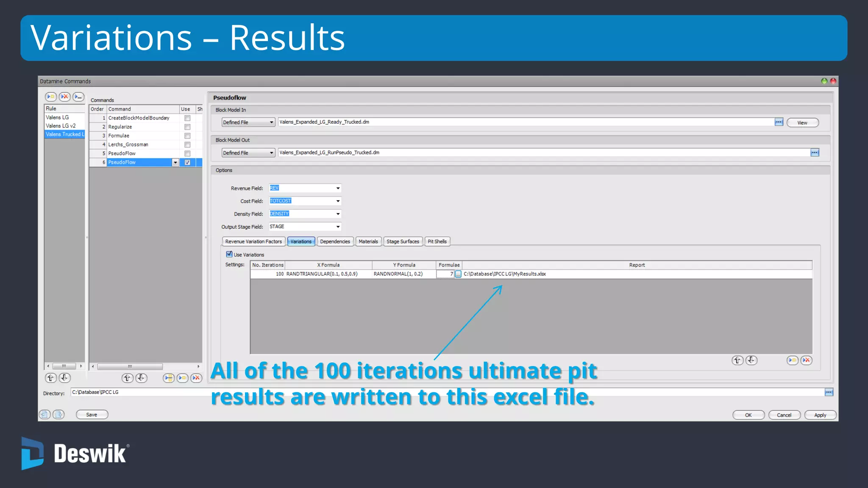
Task: Open Revenue Variation Factors tab
Action: click(x=253, y=241)
